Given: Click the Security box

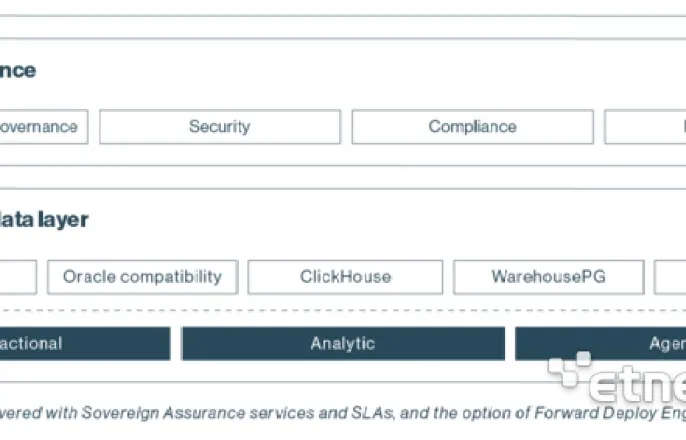Looking at the screenshot, I should [x=220, y=127].
